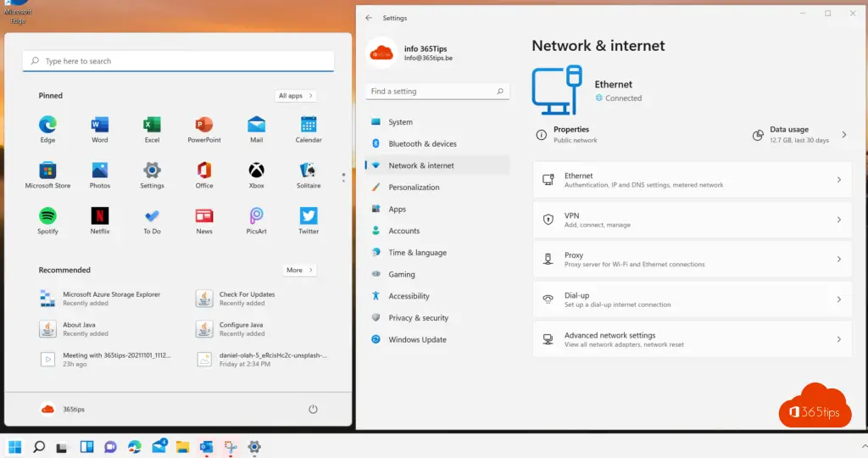
Task: Expand the Dial-up settings row
Action: tap(692, 299)
